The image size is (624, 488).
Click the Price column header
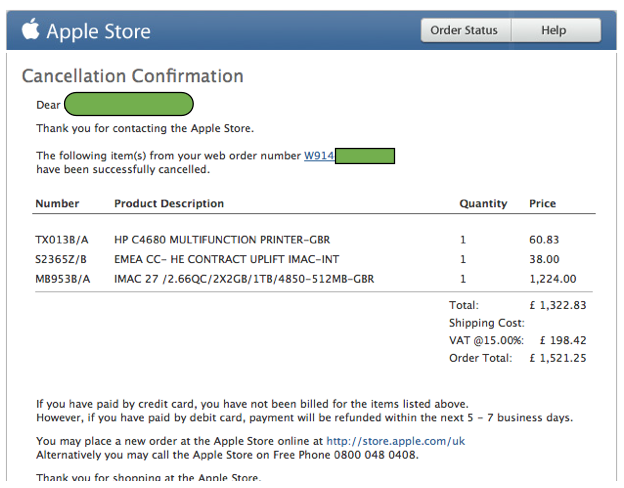click(542, 203)
